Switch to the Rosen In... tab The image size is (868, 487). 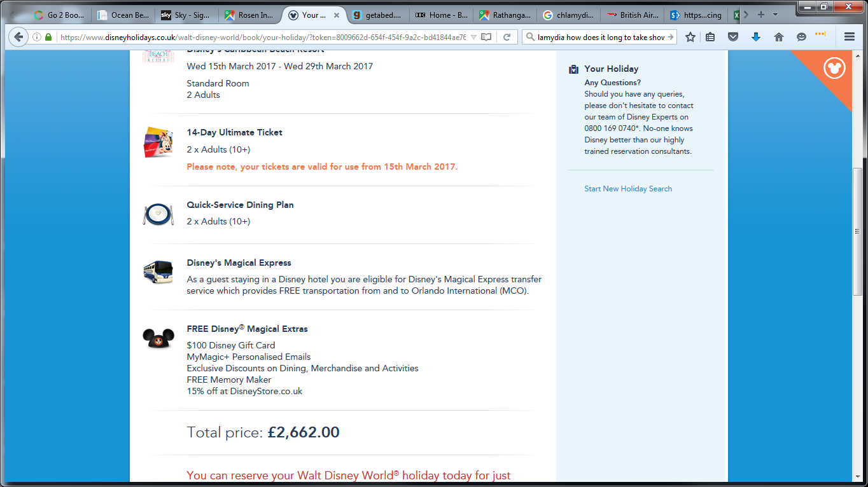250,15
